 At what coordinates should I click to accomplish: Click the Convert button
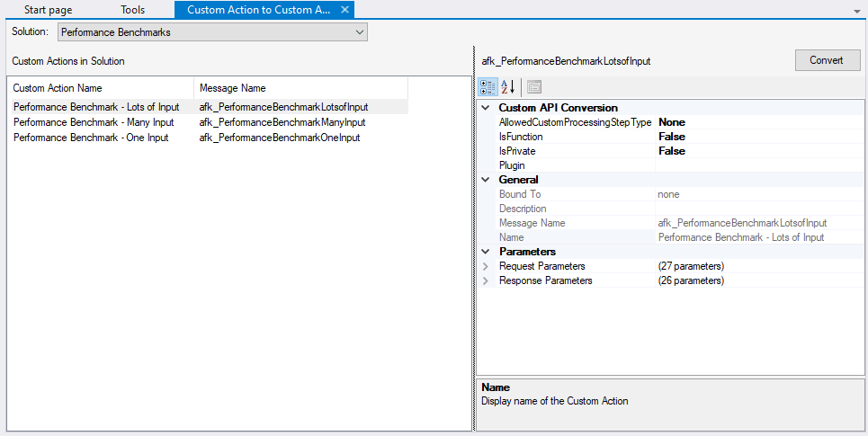(x=827, y=60)
